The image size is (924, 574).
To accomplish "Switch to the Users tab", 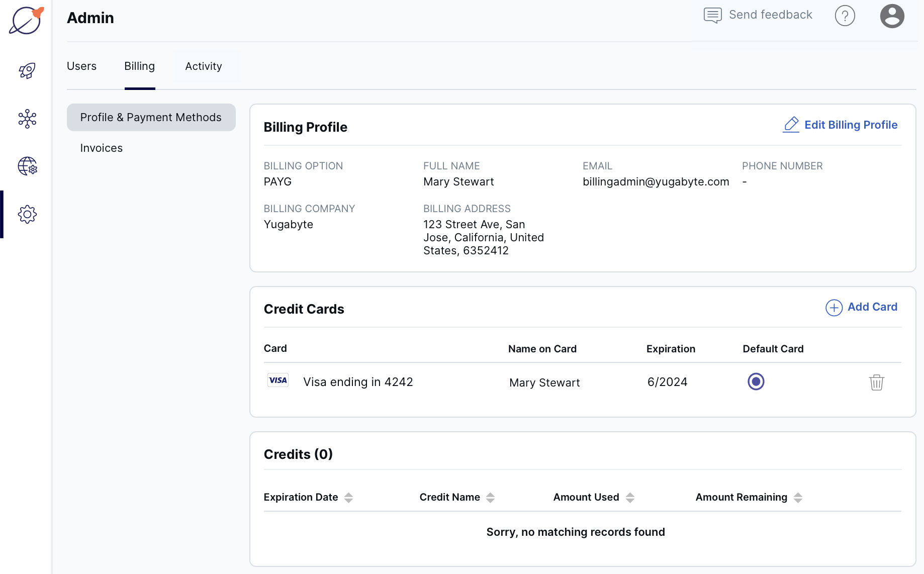I will 81,66.
